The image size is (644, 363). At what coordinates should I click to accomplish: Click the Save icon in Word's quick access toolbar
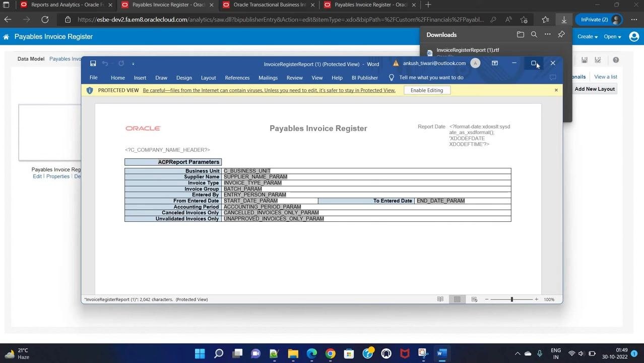coord(93,64)
